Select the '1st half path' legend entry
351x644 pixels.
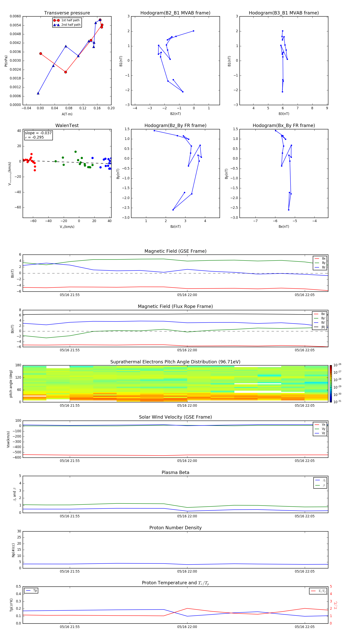coord(67,20)
